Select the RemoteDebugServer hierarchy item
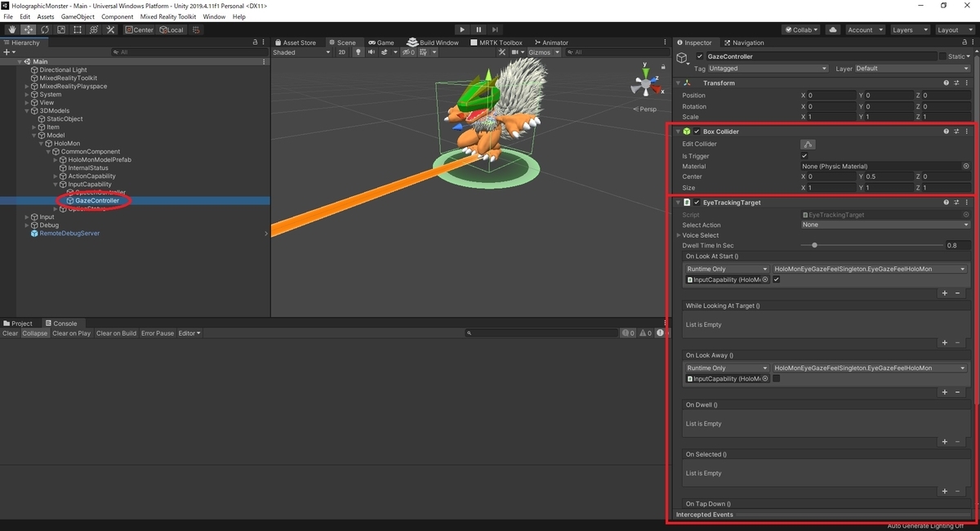The height and width of the screenshot is (531, 980). tap(69, 233)
